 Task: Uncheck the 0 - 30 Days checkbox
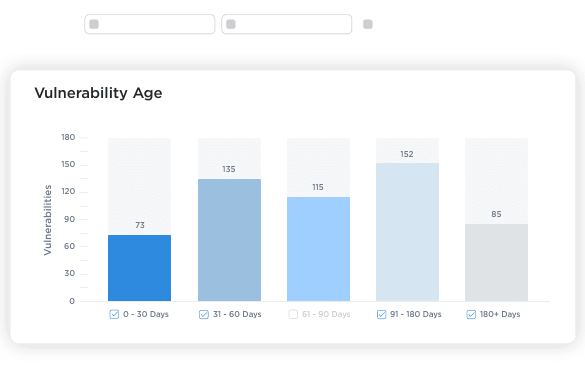click(114, 314)
